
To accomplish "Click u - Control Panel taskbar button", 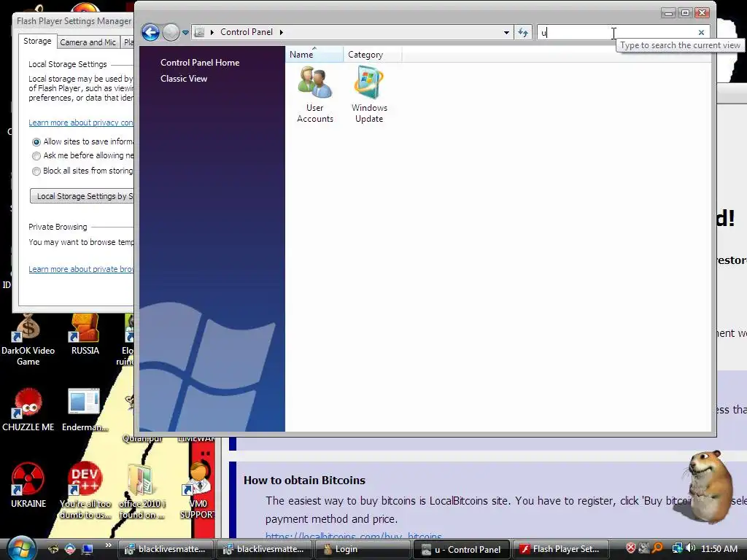I will pos(461,549).
